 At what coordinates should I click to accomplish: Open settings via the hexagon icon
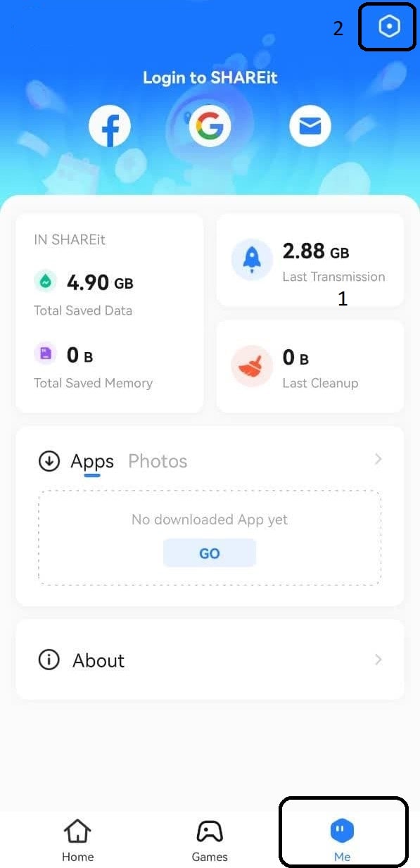[388, 27]
